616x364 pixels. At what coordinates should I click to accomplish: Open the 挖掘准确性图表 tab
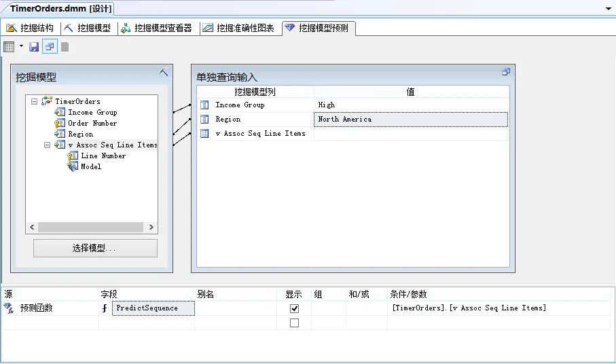[238, 28]
